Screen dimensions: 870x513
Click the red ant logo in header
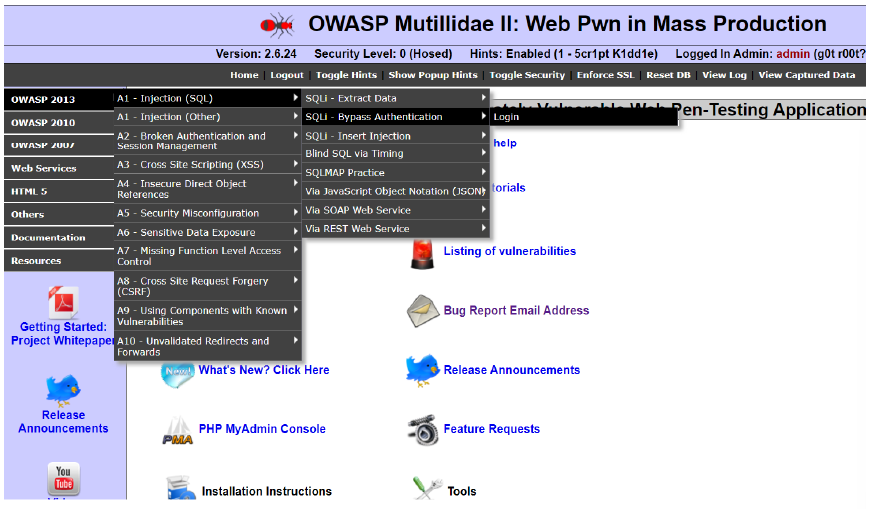pos(277,25)
